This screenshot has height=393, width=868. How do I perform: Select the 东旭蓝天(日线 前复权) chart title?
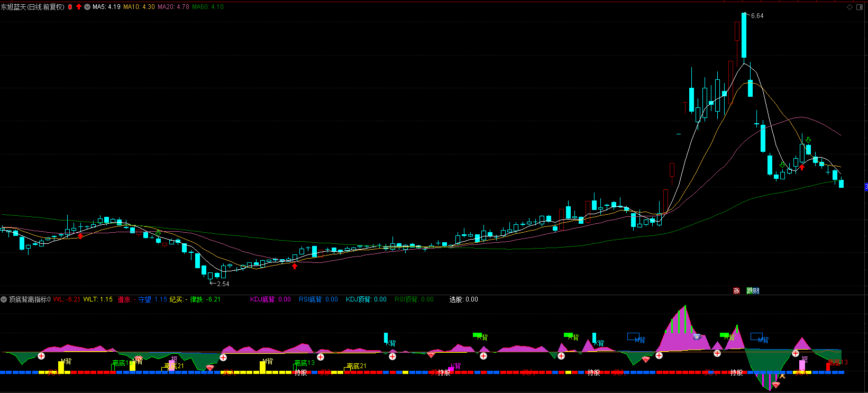[x=33, y=7]
